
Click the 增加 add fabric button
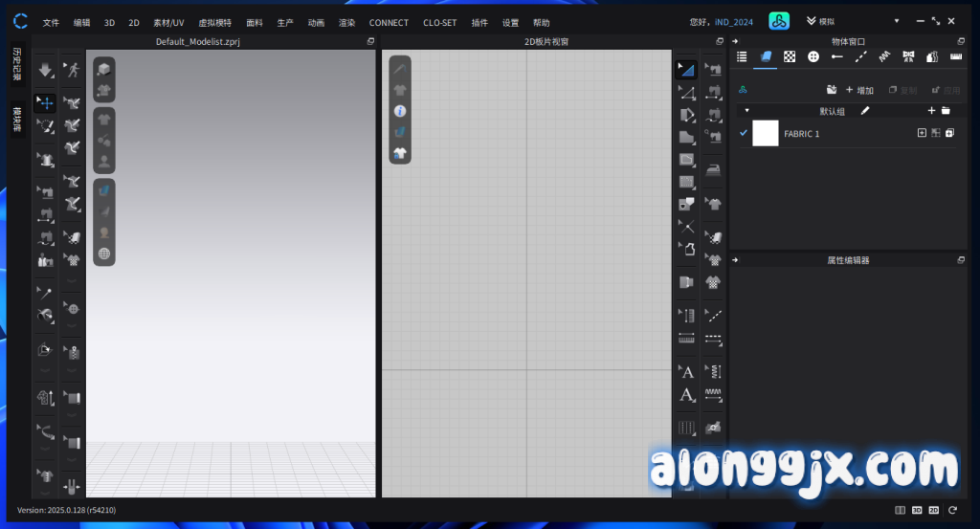coord(859,90)
